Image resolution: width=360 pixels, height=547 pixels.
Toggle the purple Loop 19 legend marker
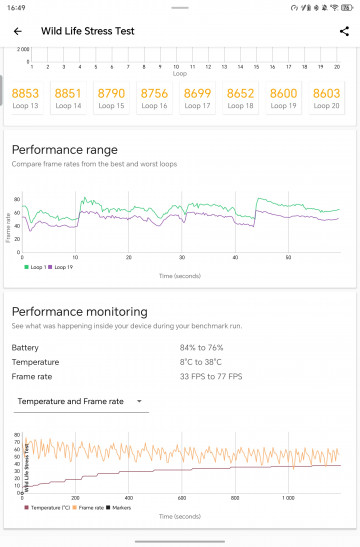point(50,267)
